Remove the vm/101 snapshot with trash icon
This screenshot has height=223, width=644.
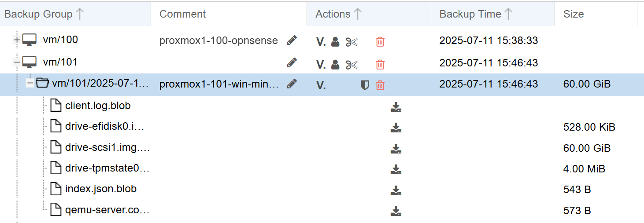click(380, 86)
